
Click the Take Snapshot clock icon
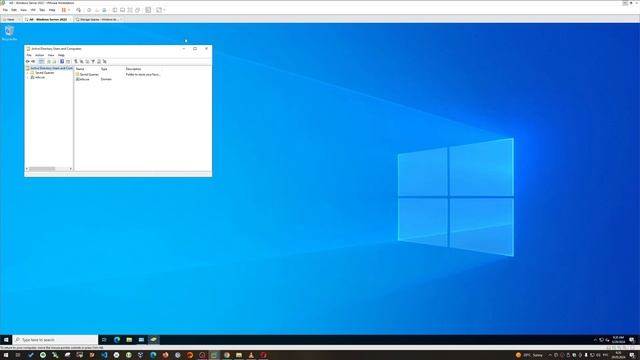coord(89,10)
